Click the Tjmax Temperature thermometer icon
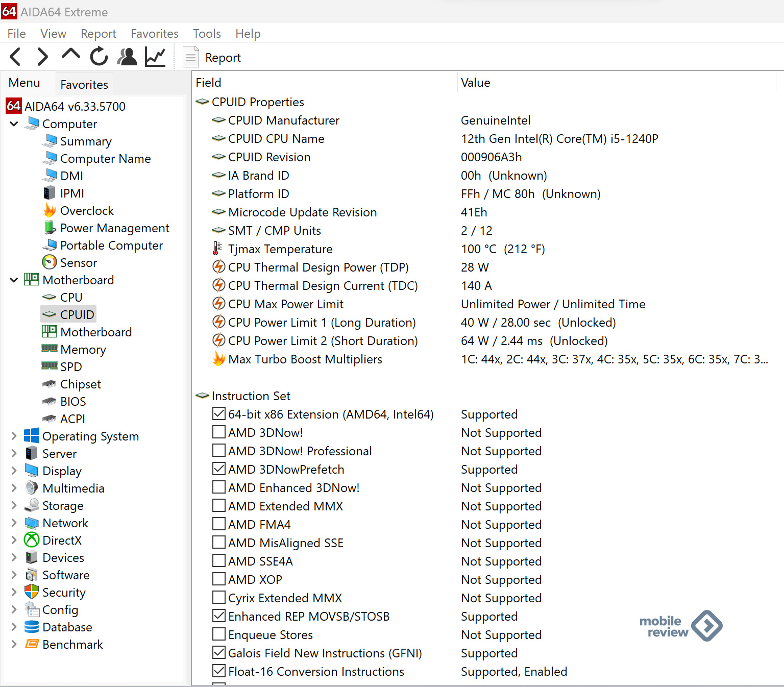 218,249
